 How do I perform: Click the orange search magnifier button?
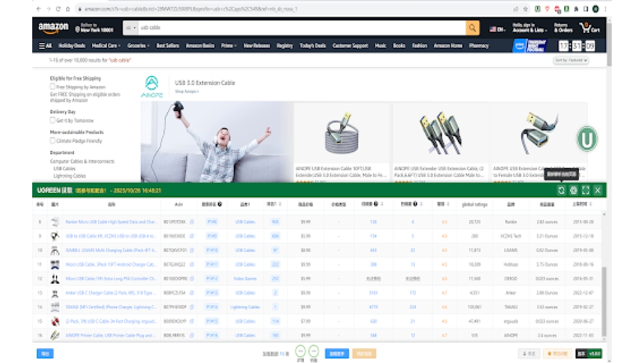472,28
